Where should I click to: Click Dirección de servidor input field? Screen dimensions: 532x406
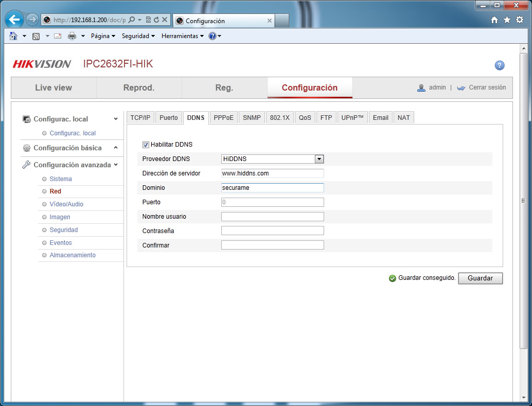(x=273, y=173)
